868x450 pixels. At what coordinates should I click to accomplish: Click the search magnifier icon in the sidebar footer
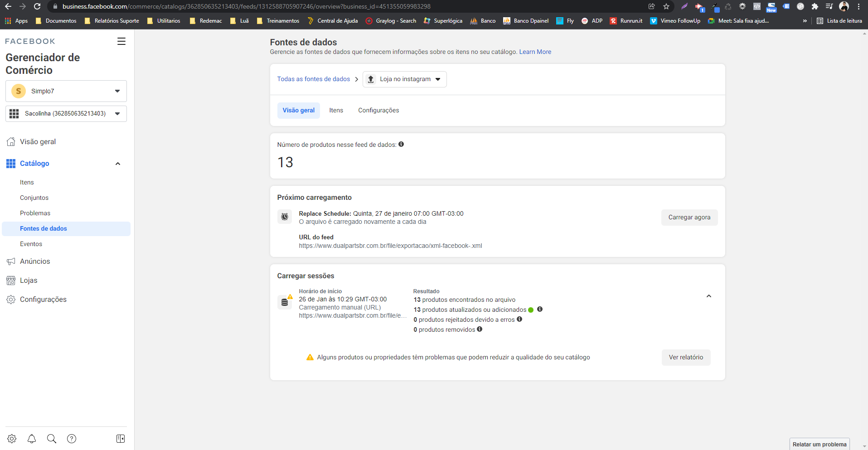(52, 439)
